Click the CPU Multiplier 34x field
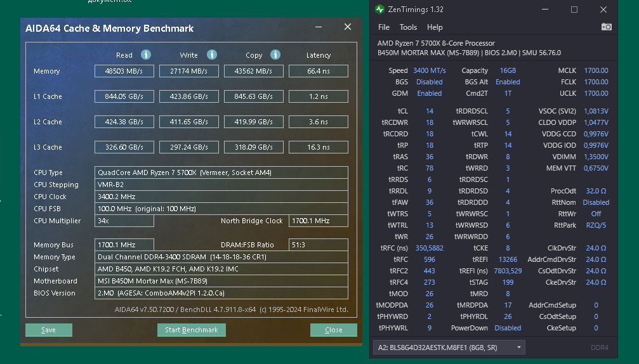The image size is (639, 364). click(x=124, y=221)
